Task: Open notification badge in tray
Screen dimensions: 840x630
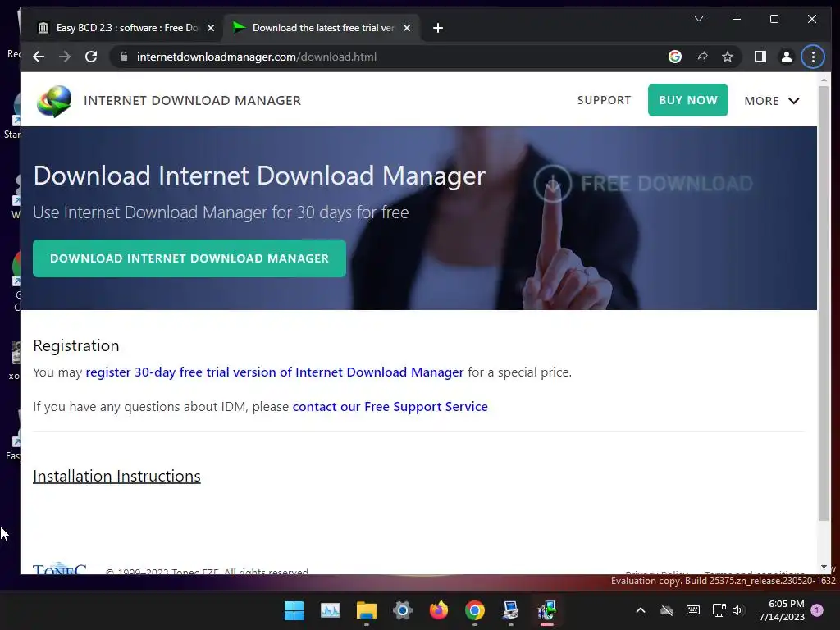Action: [x=817, y=610]
